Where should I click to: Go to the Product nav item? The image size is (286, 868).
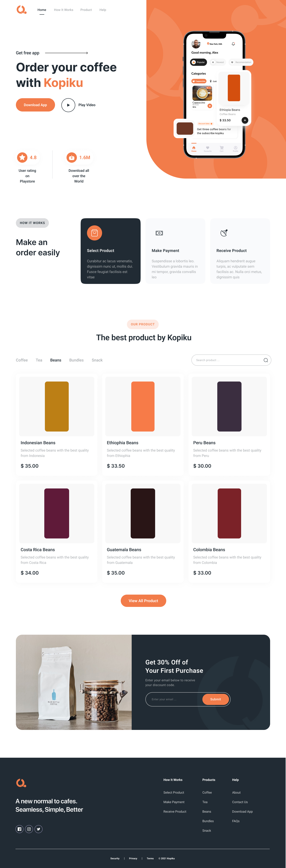pos(86,10)
